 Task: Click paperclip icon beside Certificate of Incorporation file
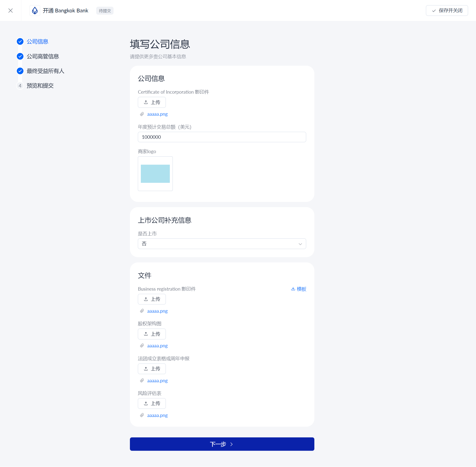click(x=142, y=114)
